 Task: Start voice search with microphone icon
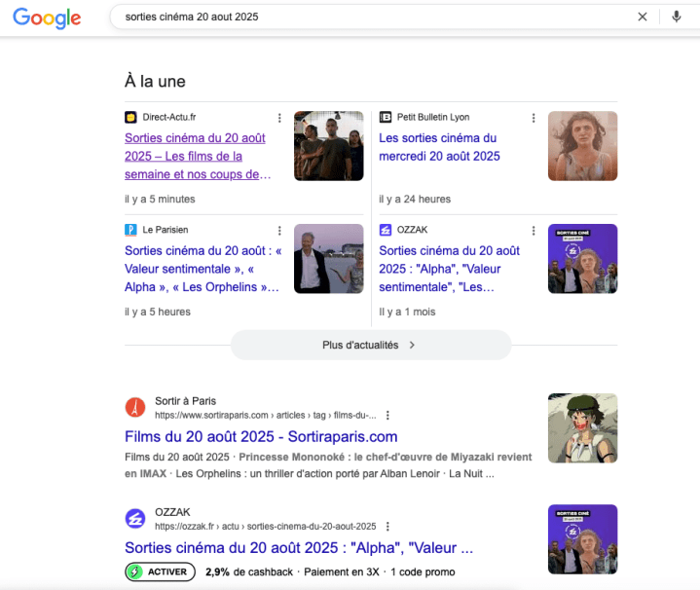(676, 17)
